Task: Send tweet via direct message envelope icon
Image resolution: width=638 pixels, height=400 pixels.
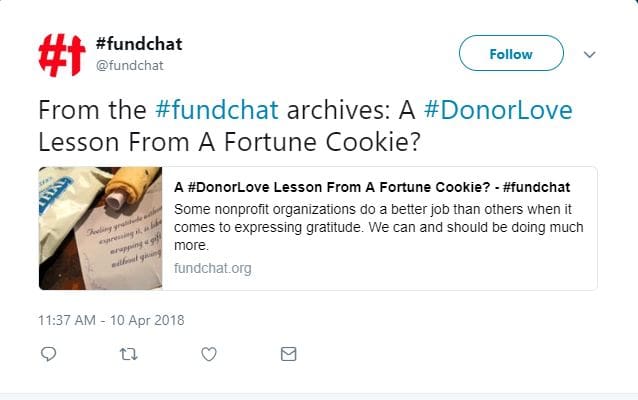Action: point(288,354)
